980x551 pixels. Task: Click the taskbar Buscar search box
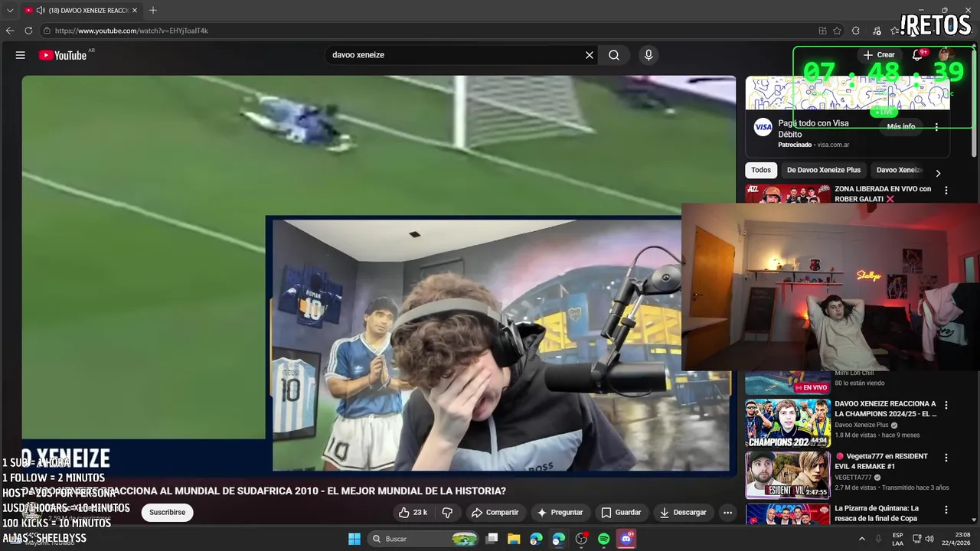click(x=423, y=539)
